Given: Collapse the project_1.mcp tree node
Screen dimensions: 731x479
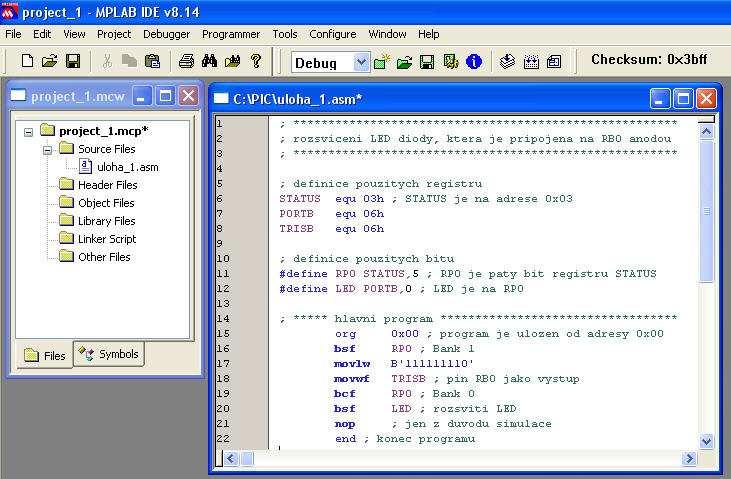Looking at the screenshot, I should point(28,132).
